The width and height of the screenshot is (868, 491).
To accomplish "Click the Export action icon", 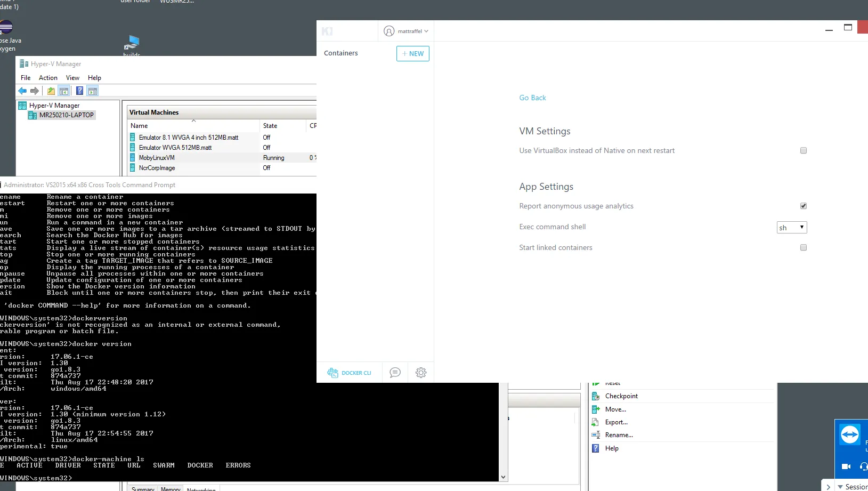I will (x=596, y=422).
